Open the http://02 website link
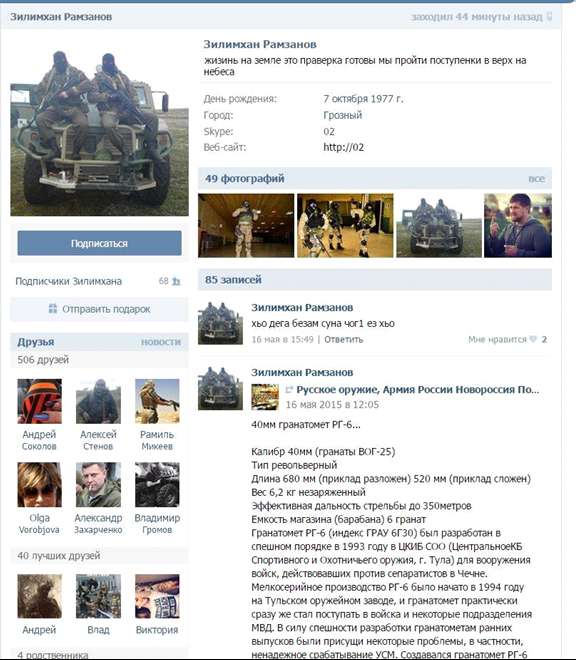576x660 pixels. pyautogui.click(x=344, y=147)
